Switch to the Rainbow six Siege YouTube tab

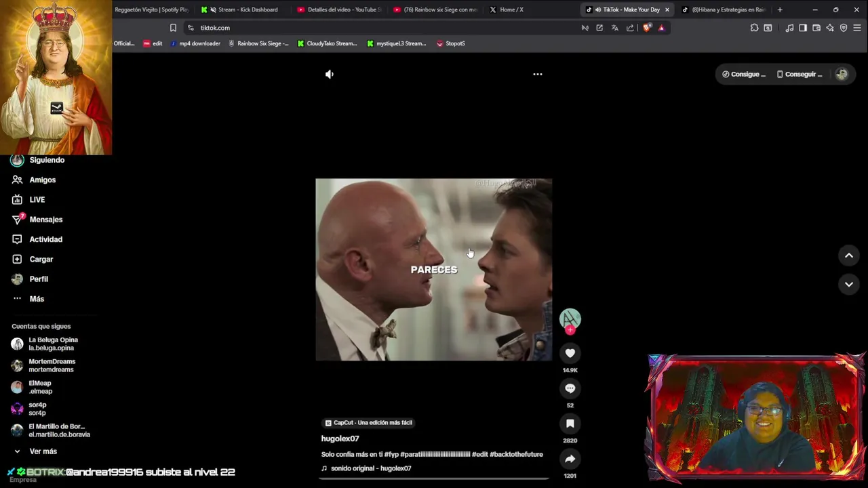point(435,9)
